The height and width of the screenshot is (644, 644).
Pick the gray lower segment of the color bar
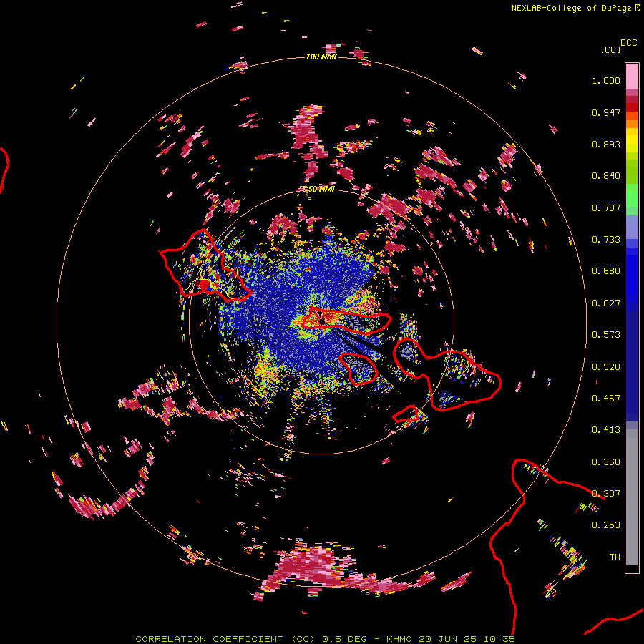tap(632, 497)
